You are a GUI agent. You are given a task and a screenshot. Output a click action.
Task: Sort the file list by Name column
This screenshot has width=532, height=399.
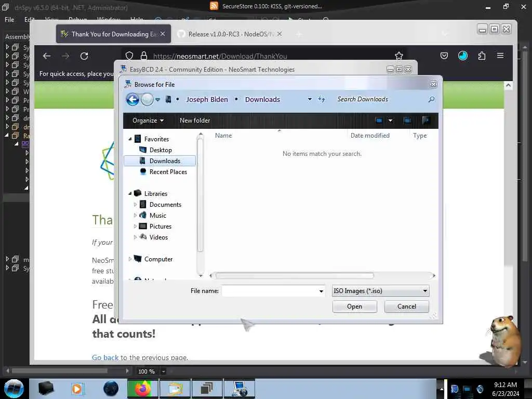click(223, 136)
